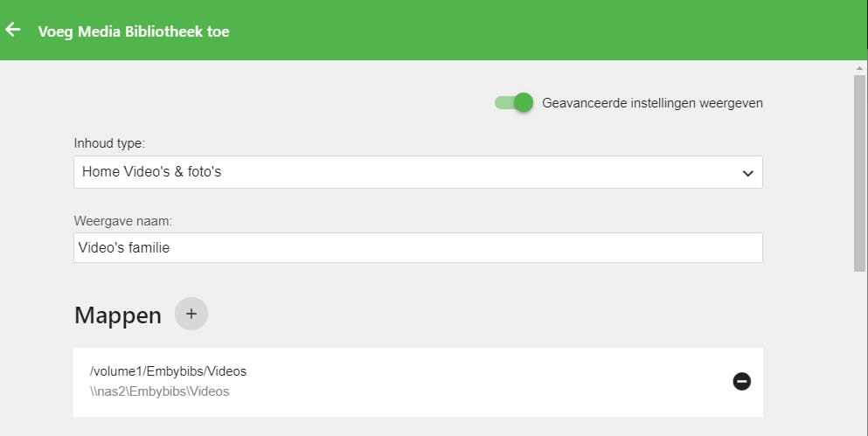Click the 'Geavanceerde instellingen weergeven' label

(x=652, y=103)
